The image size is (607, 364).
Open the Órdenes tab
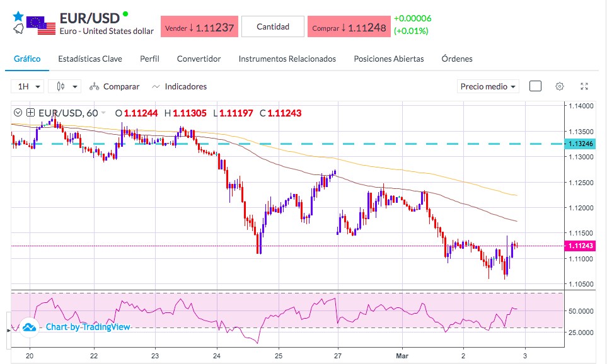click(x=457, y=59)
